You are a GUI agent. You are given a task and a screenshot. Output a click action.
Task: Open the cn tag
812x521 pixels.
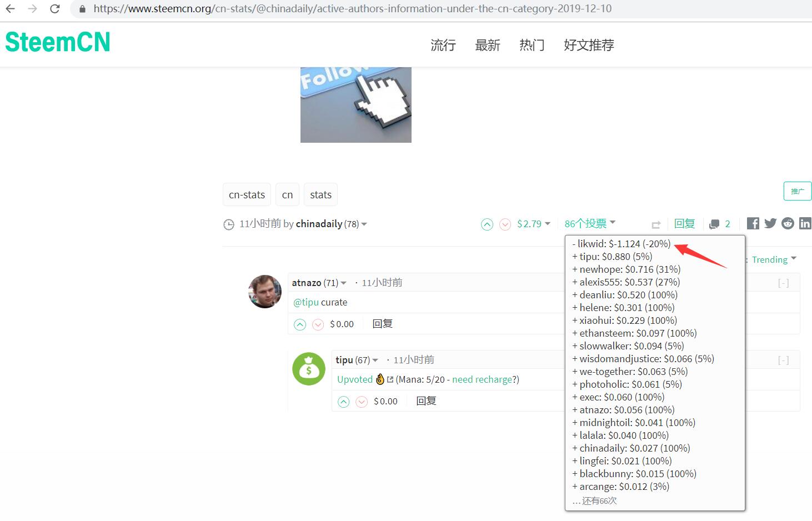[x=287, y=194]
